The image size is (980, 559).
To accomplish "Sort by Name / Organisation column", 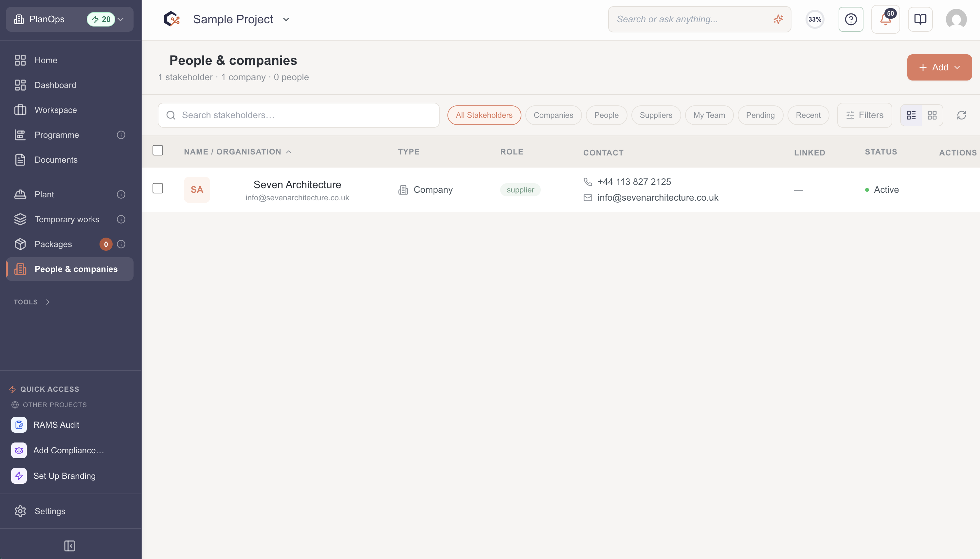I will coord(238,152).
